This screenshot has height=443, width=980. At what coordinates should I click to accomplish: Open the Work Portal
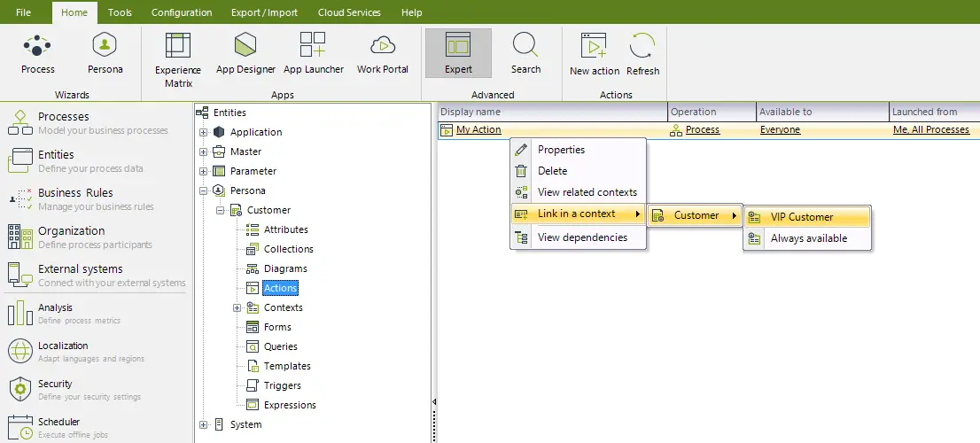point(383,54)
